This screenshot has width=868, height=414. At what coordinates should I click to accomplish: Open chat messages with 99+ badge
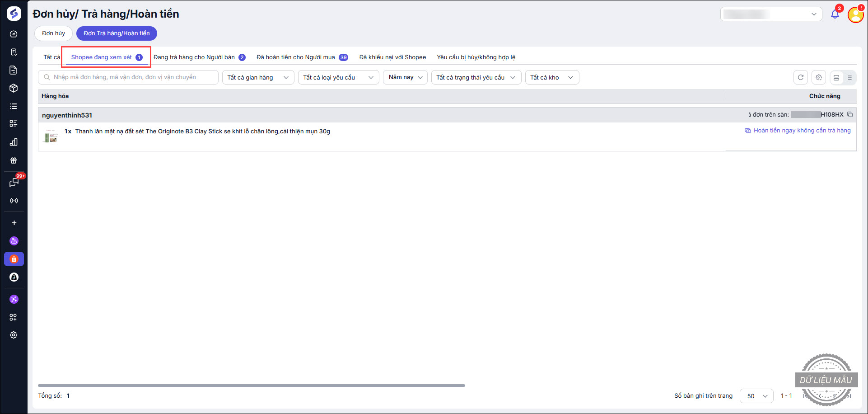coord(14,182)
